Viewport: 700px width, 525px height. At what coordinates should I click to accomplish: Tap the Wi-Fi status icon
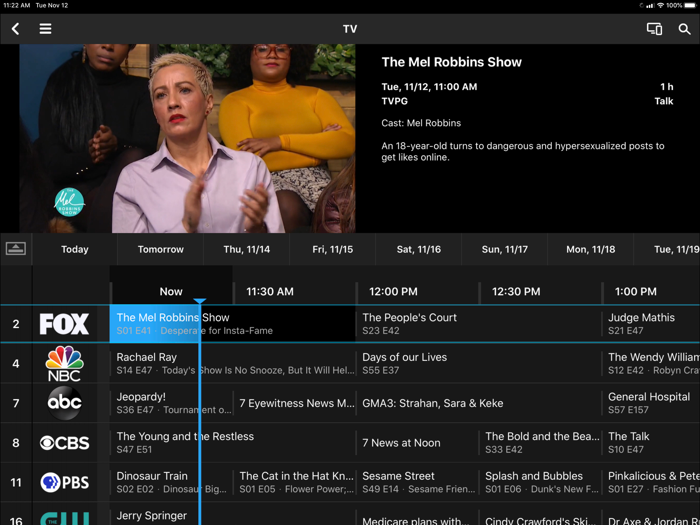[661, 5]
